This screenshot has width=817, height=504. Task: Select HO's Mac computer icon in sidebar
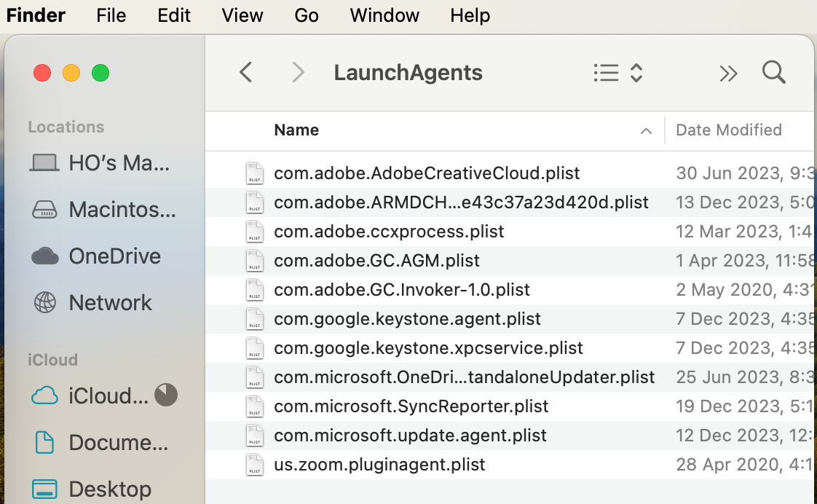(x=44, y=163)
